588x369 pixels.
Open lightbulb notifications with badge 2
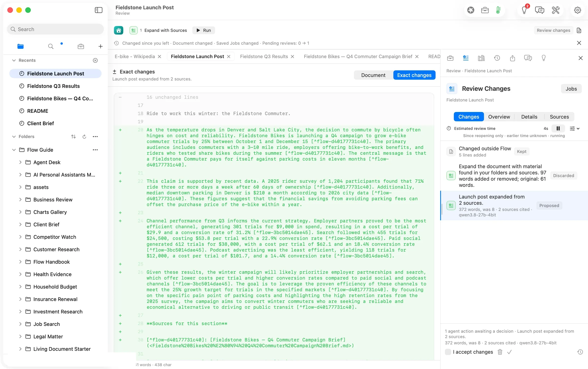click(x=524, y=10)
